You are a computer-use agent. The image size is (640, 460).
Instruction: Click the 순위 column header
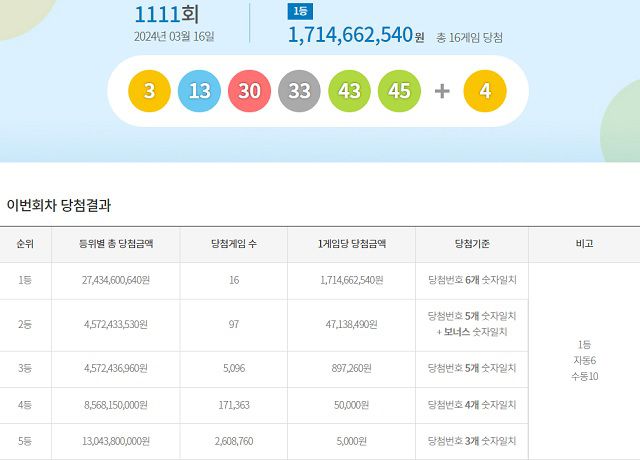(x=25, y=244)
